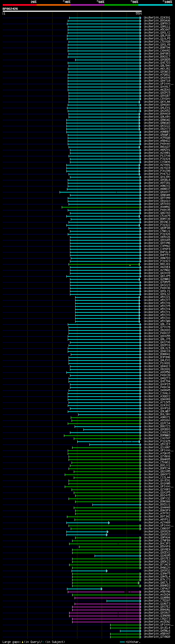Select hit label UniRef100_Q3MAT5
The width and height of the screenshot is (175, 644).
tap(157, 574)
